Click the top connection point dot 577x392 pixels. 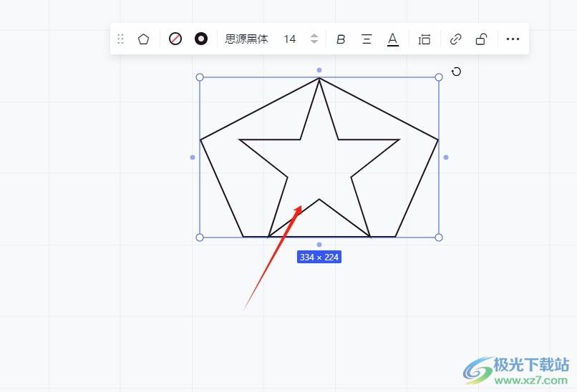coord(319,70)
